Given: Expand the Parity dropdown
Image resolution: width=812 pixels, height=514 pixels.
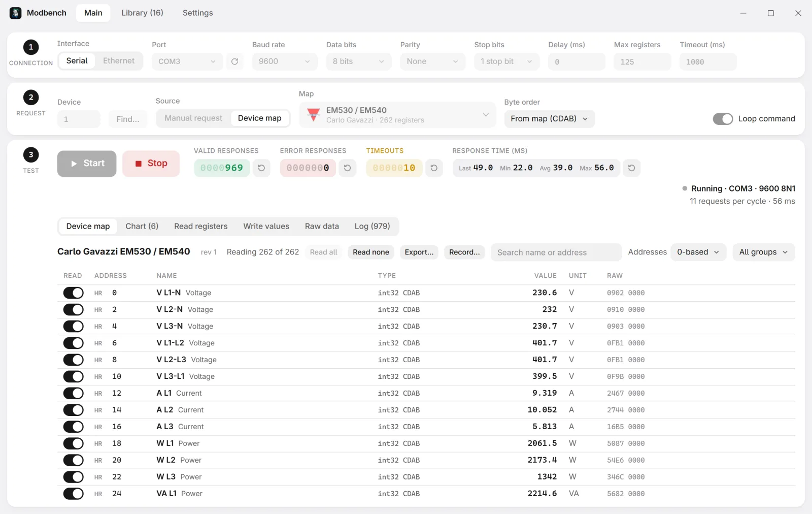Looking at the screenshot, I should pyautogui.click(x=432, y=61).
